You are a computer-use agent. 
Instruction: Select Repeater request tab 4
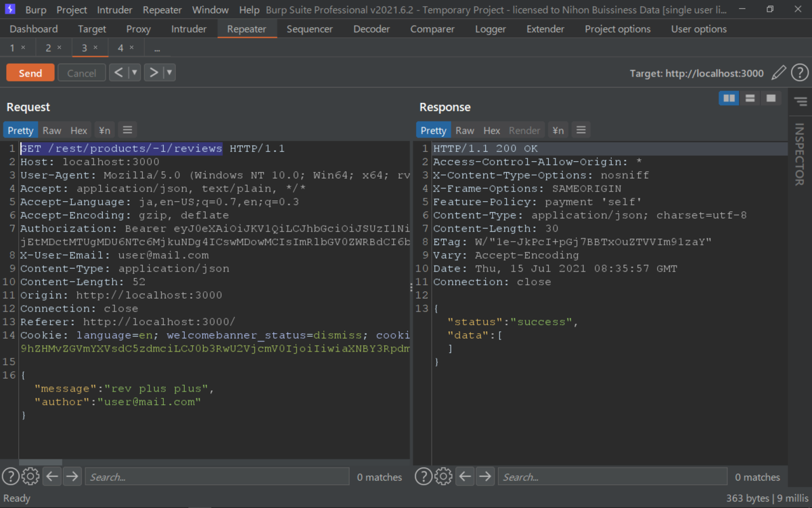click(x=120, y=48)
